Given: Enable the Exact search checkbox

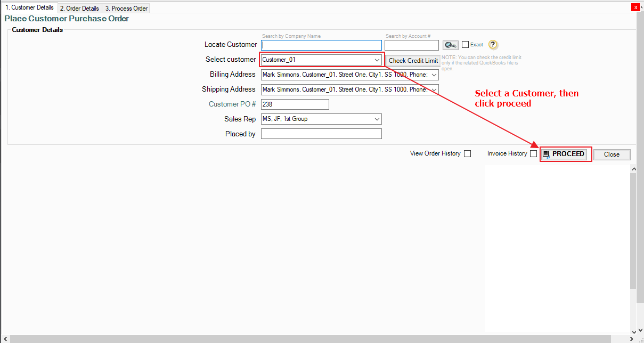Looking at the screenshot, I should pyautogui.click(x=465, y=45).
